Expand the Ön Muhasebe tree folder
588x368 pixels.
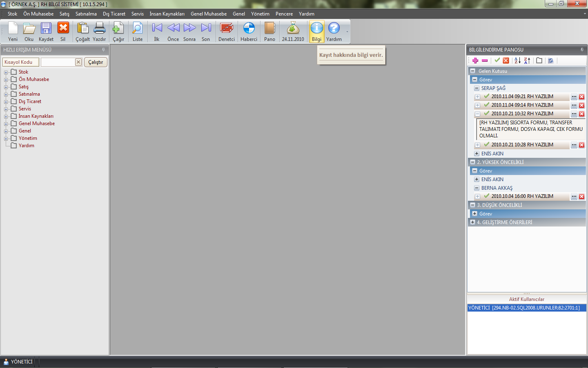point(6,80)
